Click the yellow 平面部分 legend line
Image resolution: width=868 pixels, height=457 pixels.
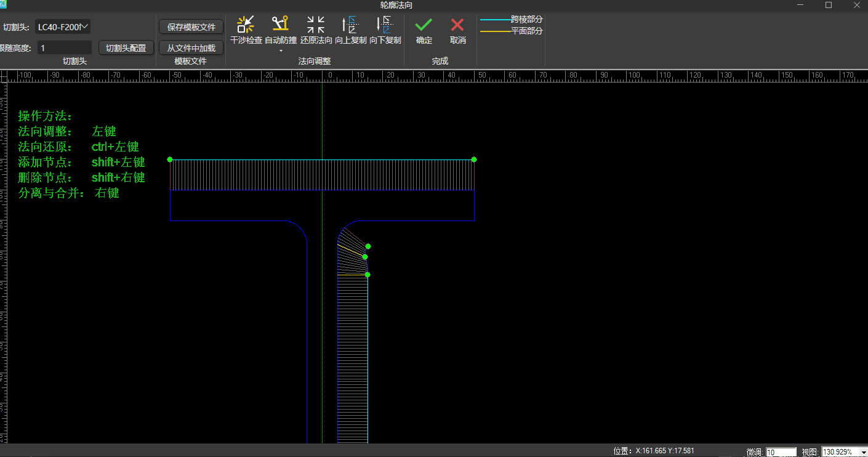[496, 31]
